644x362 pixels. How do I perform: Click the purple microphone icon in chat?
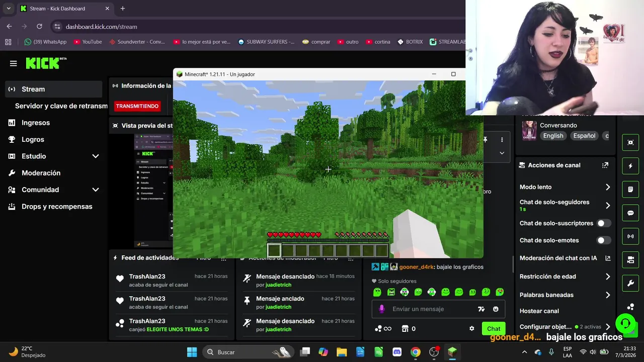381,309
